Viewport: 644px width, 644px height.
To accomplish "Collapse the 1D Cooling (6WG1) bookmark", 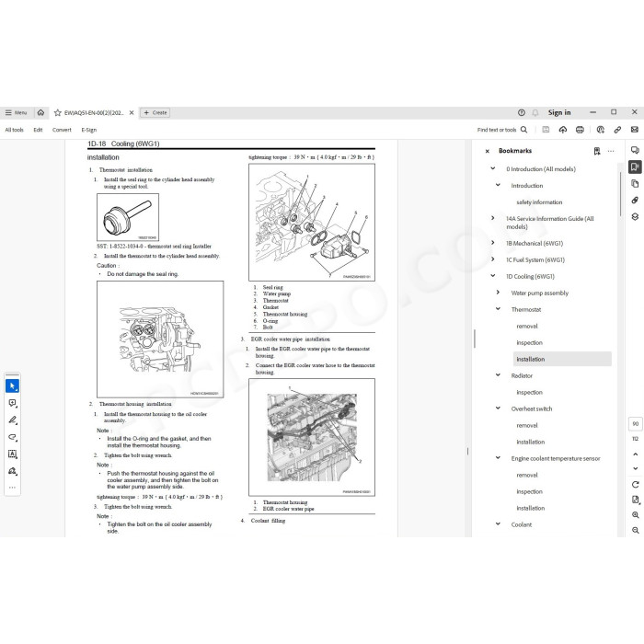I will click(x=493, y=276).
